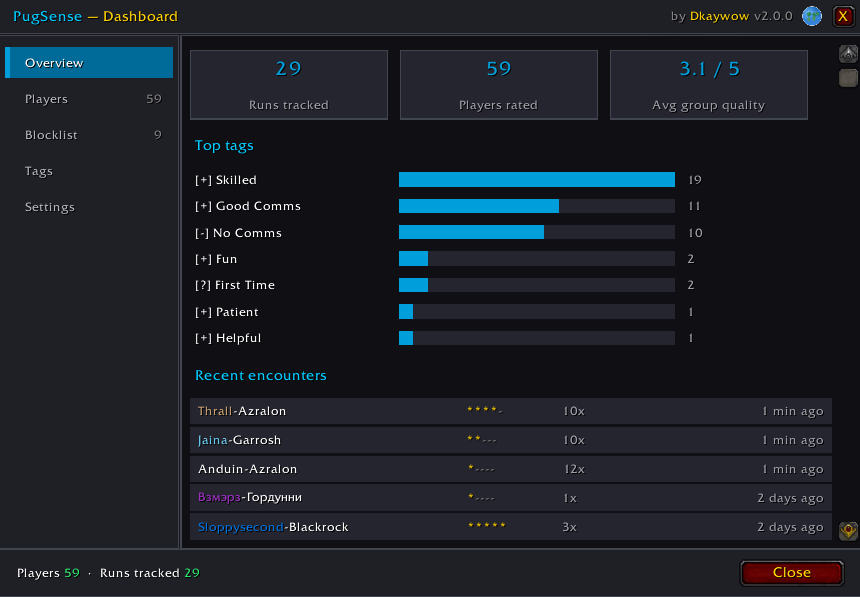The height and width of the screenshot is (597, 860).
Task: Select the "[?] First Time" tag label
Action: click(x=235, y=285)
